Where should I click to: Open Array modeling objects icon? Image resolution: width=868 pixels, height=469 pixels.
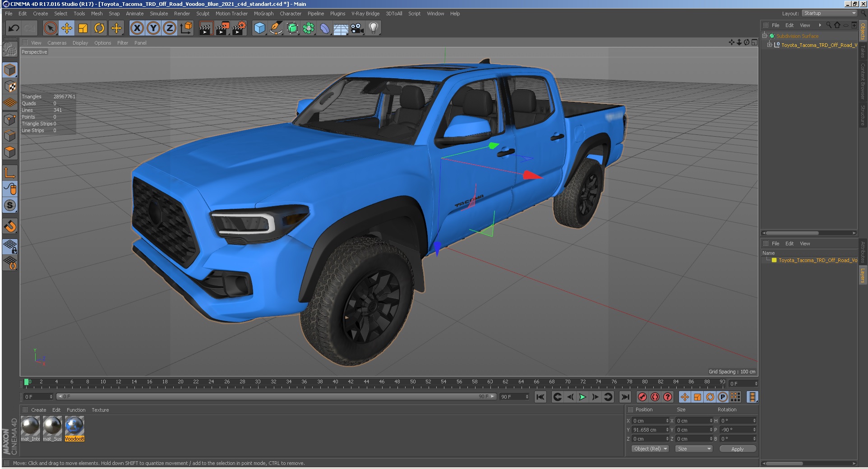(309, 28)
